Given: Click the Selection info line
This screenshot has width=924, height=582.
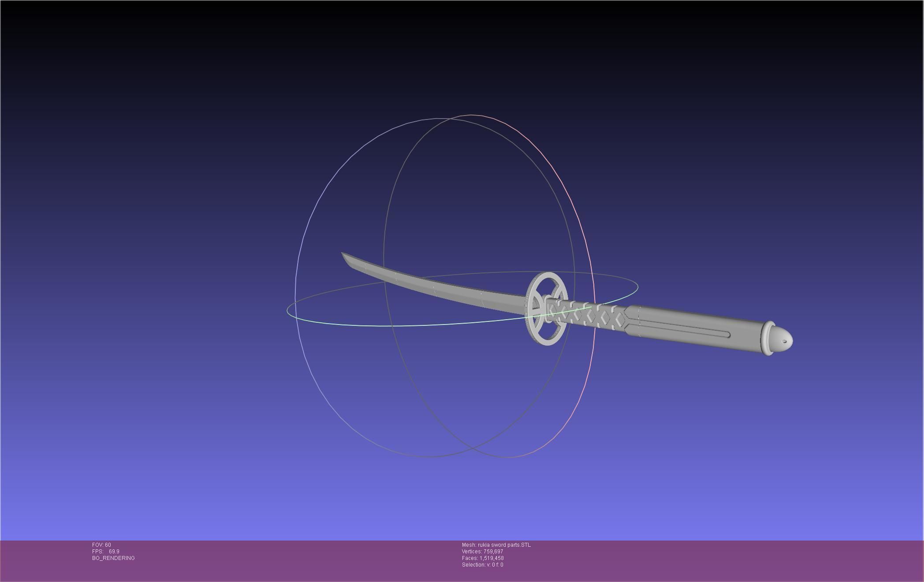Looking at the screenshot, I should (482, 565).
